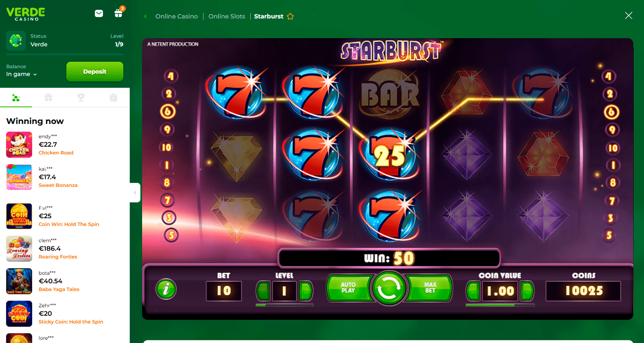This screenshot has width=644, height=343.
Task: Activate the Max Bet button
Action: click(x=430, y=288)
